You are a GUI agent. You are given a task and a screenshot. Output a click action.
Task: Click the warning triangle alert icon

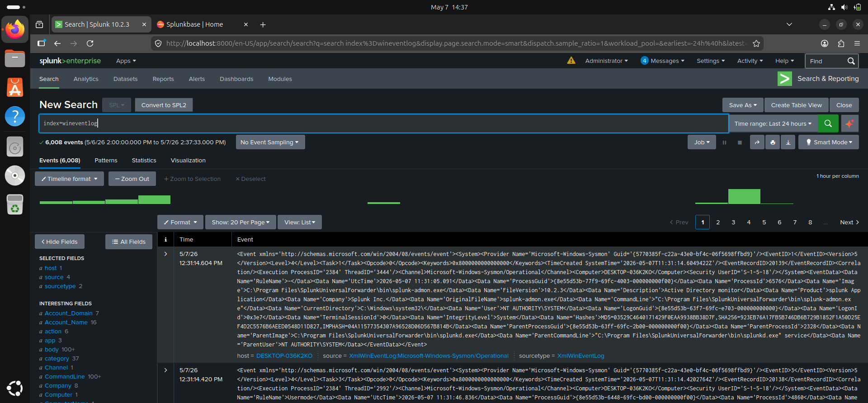(571, 61)
